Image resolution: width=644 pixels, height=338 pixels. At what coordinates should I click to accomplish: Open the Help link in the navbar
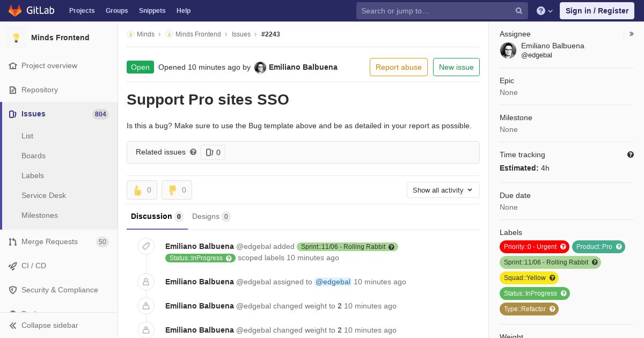point(184,11)
